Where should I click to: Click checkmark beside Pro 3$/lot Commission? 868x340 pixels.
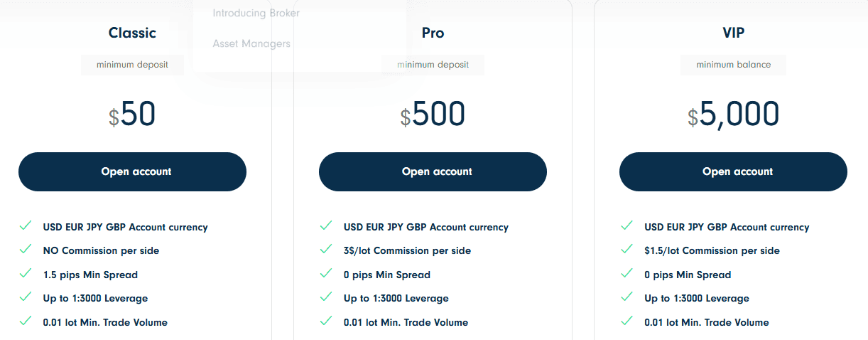coord(326,250)
